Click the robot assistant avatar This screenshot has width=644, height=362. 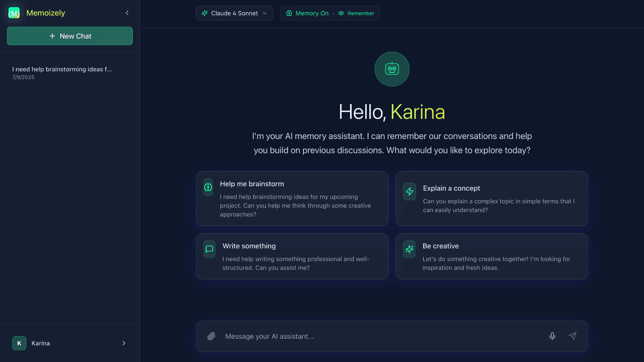click(391, 69)
